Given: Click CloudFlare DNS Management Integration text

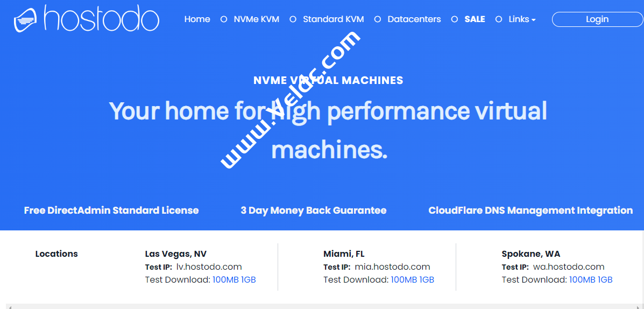Looking at the screenshot, I should [x=530, y=210].
